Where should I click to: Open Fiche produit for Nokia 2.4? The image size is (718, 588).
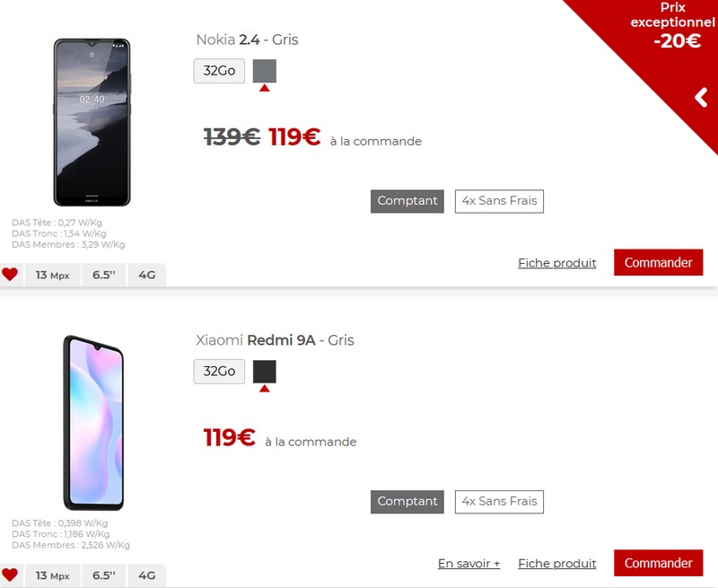tap(556, 263)
